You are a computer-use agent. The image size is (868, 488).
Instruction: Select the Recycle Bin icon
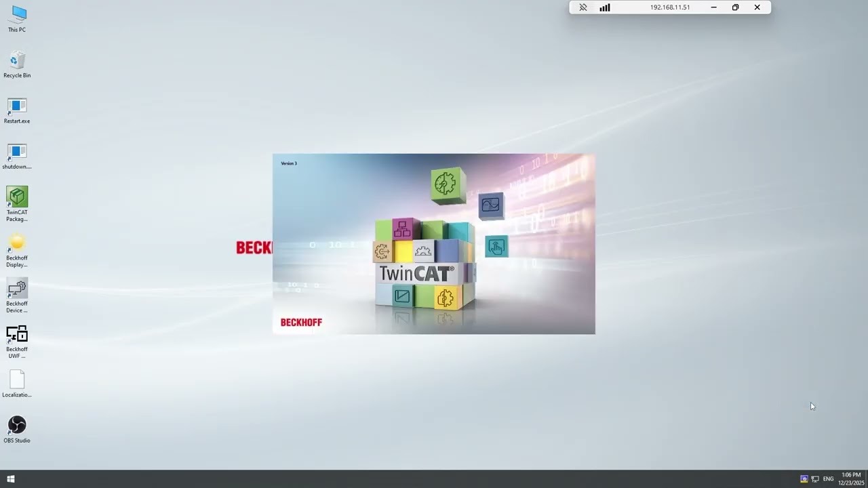[17, 65]
